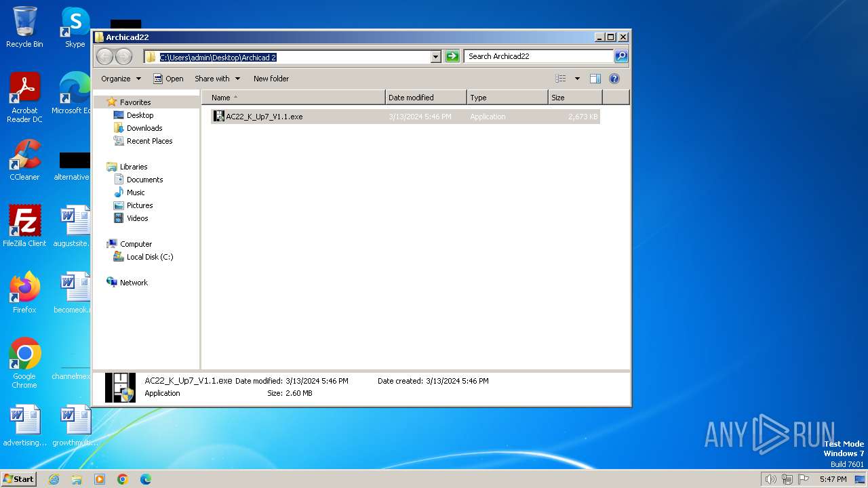Expand the view options dropdown arrow
Viewport: 868px width, 488px height.
[577, 79]
